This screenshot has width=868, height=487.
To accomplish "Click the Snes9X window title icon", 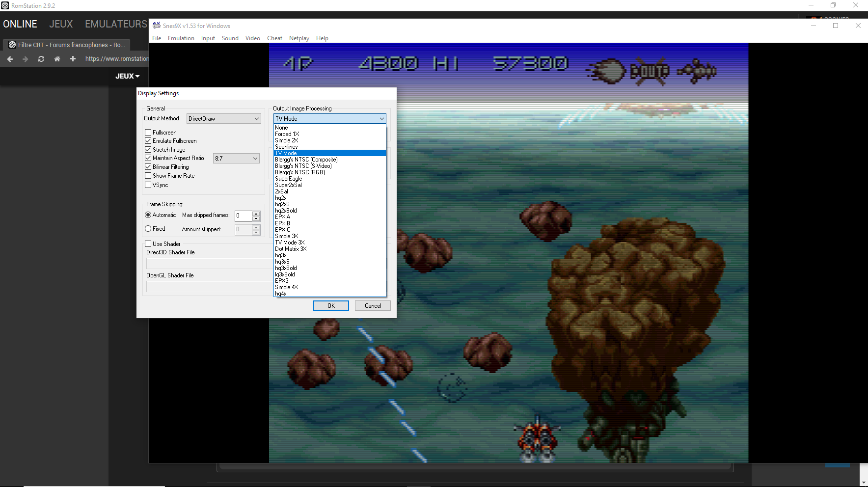I will click(x=157, y=26).
